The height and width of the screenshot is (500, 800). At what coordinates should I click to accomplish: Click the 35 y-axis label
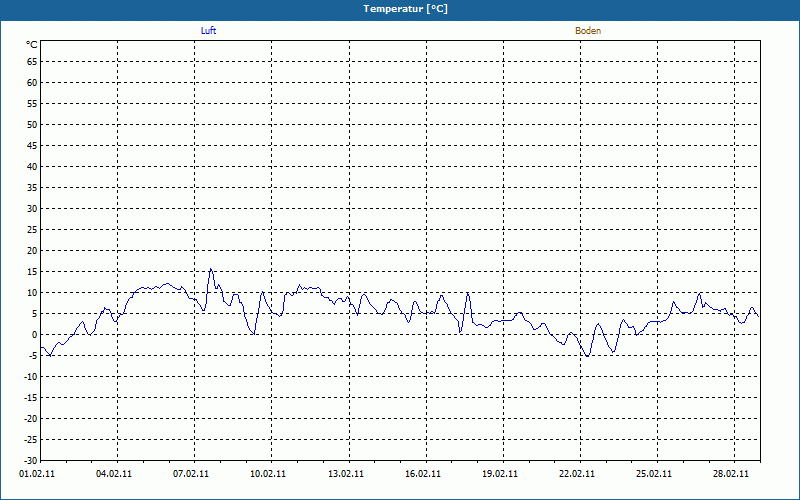tap(32, 188)
